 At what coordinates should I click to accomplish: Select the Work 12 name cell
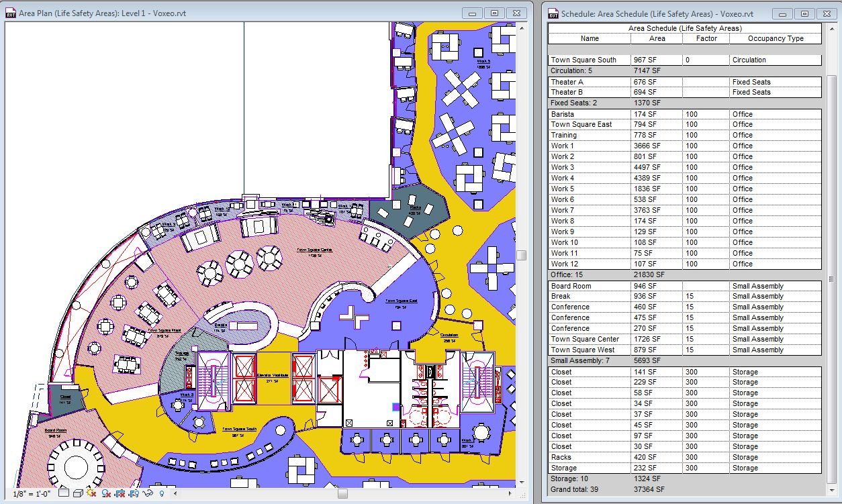[590, 264]
